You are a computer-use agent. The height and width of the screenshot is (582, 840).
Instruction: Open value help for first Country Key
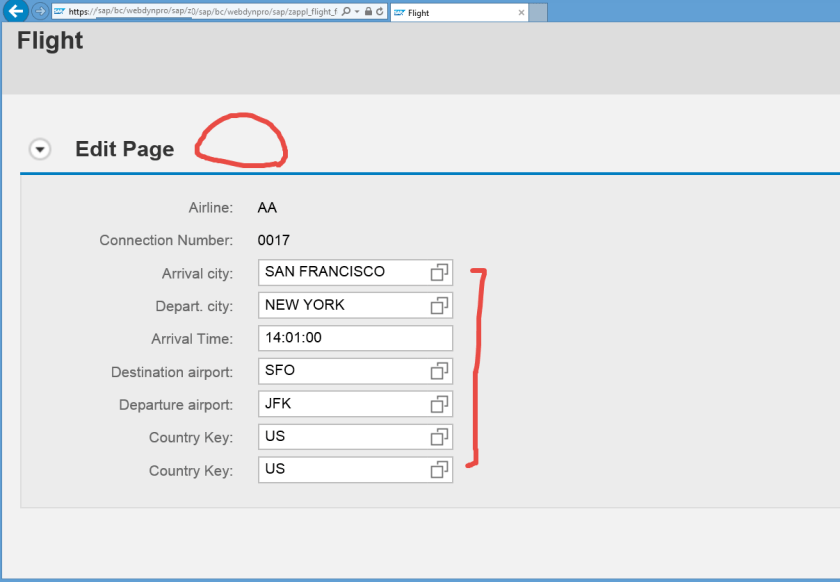[439, 437]
